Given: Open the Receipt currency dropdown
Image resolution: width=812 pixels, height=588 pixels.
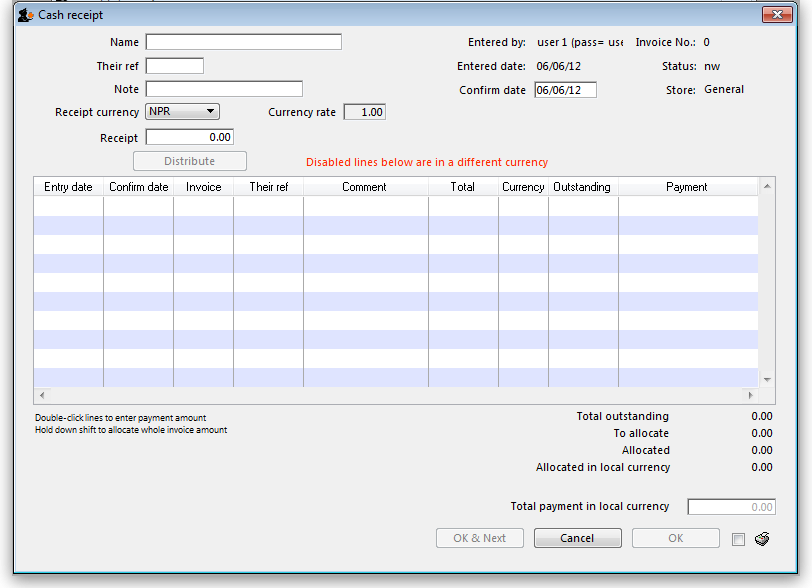Looking at the screenshot, I should pos(182,112).
